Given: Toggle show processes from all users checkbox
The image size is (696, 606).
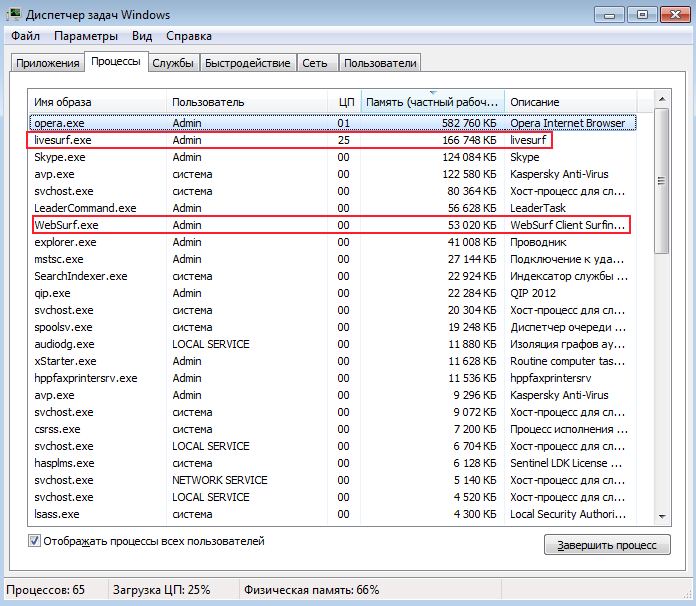Looking at the screenshot, I should tap(34, 541).
